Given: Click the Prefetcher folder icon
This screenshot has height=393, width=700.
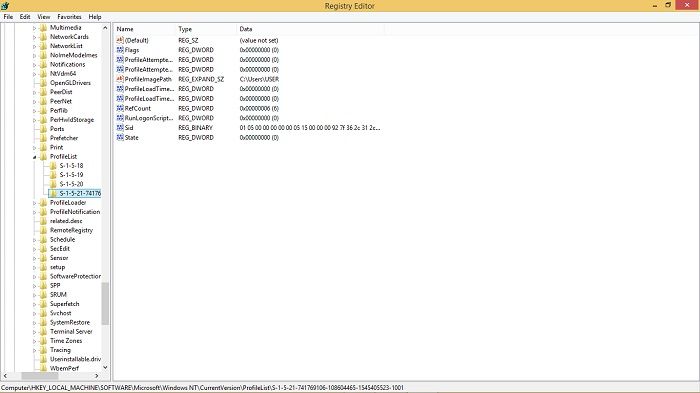Looking at the screenshot, I should 43,138.
